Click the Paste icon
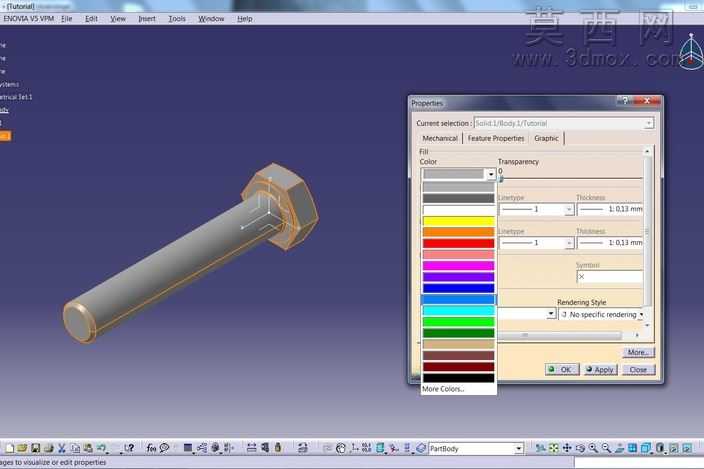The width and height of the screenshot is (704, 469). [88, 448]
